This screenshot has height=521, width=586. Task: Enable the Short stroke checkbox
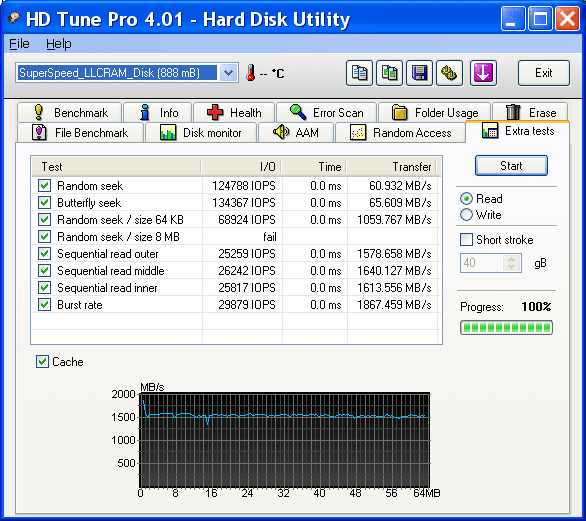tap(466, 240)
